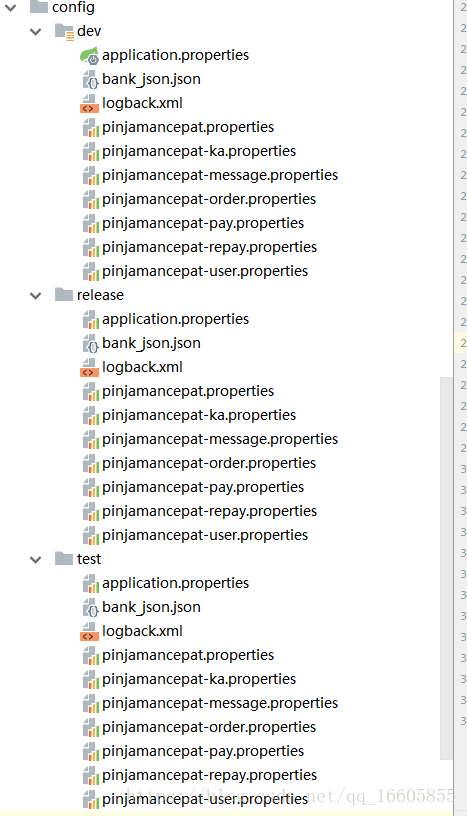The width and height of the screenshot is (467, 816).
Task: Open pinjamancepat-pay.properties in dev folder
Action: 203,223
